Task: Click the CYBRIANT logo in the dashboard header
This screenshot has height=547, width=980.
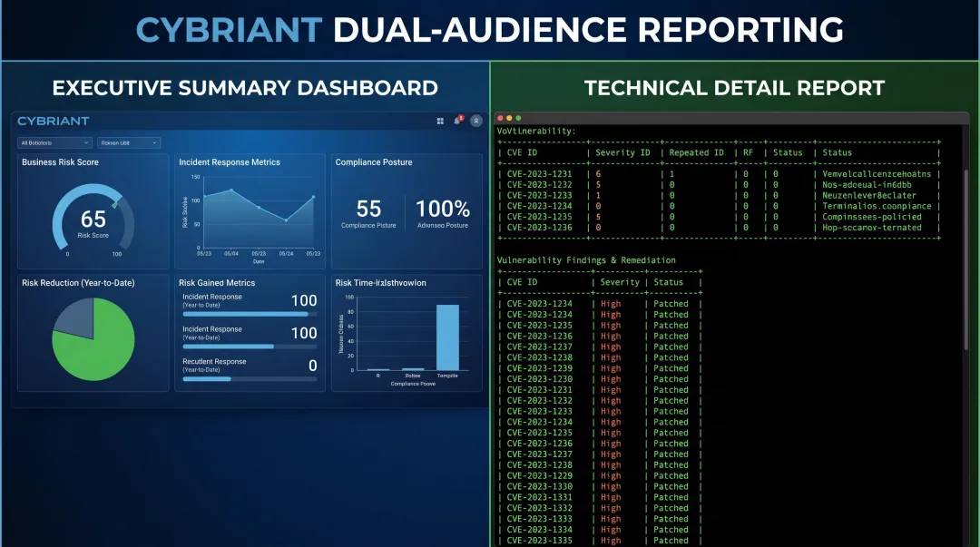Action: (x=54, y=121)
